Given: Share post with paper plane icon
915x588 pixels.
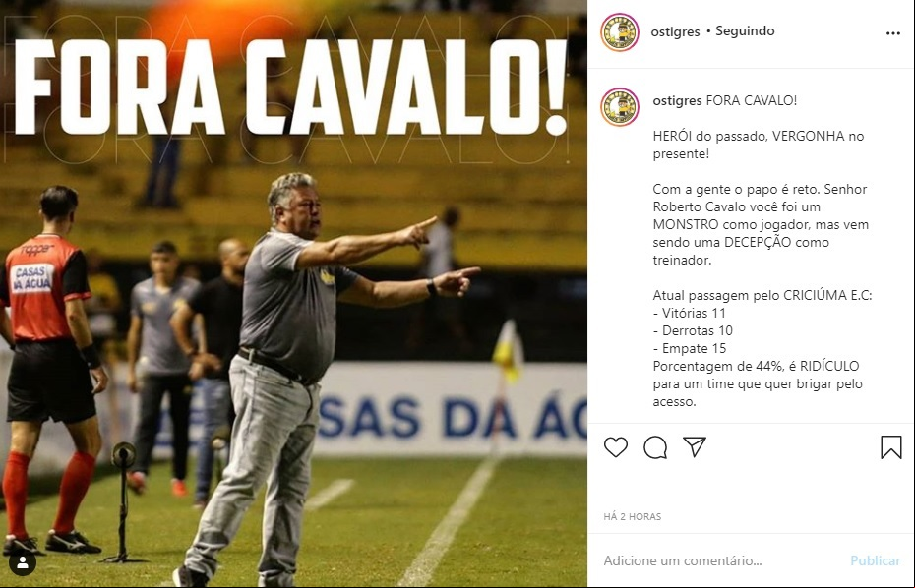Looking at the screenshot, I should [x=695, y=446].
